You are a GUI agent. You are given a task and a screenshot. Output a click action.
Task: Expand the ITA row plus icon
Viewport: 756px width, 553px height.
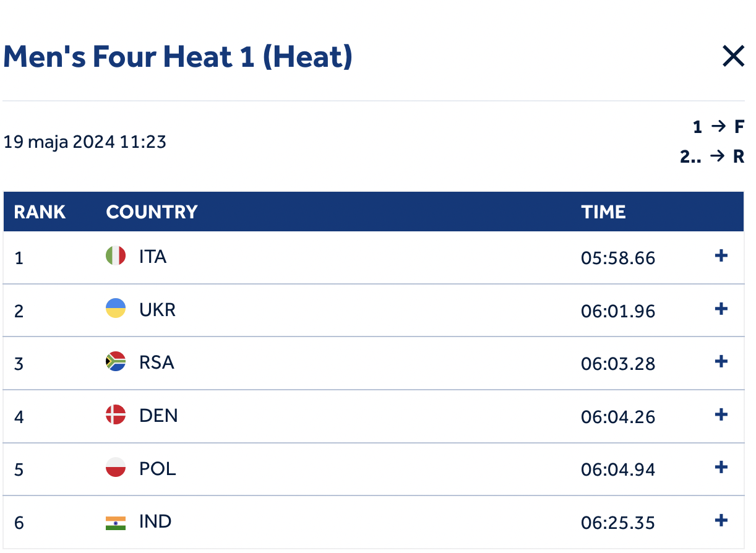(x=721, y=256)
